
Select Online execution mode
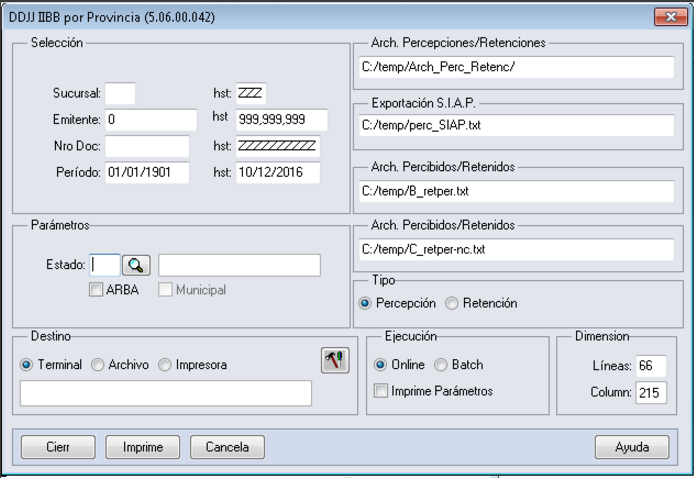pos(381,365)
